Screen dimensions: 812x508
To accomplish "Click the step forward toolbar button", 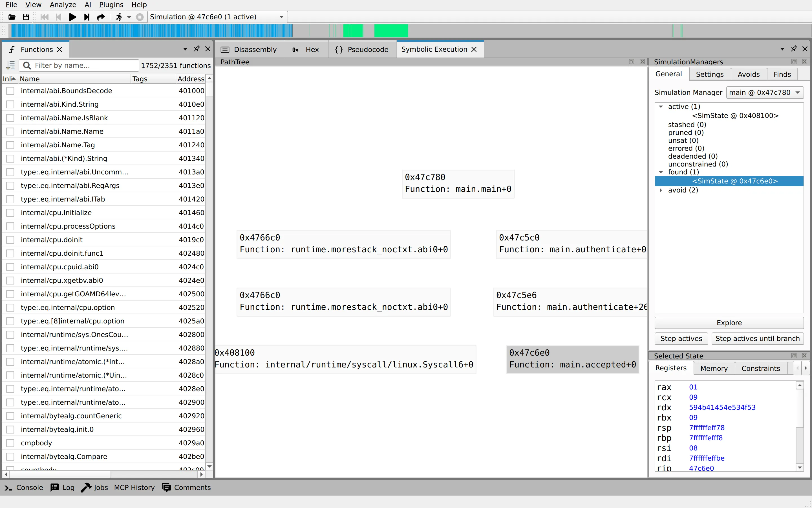I will point(87,17).
